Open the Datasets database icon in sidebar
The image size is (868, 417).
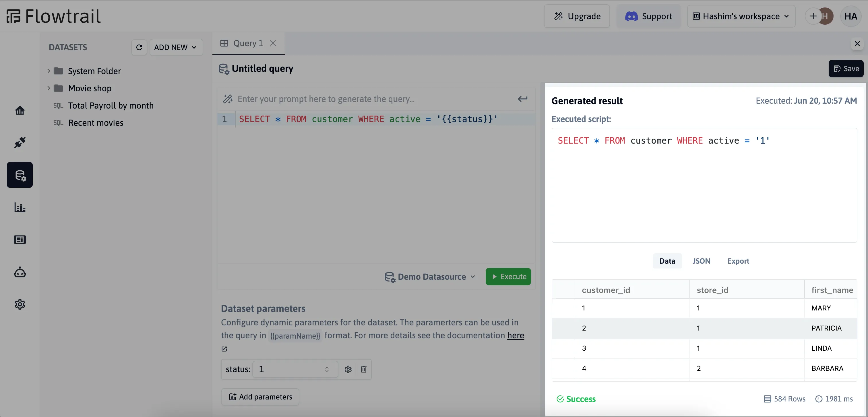(20, 175)
